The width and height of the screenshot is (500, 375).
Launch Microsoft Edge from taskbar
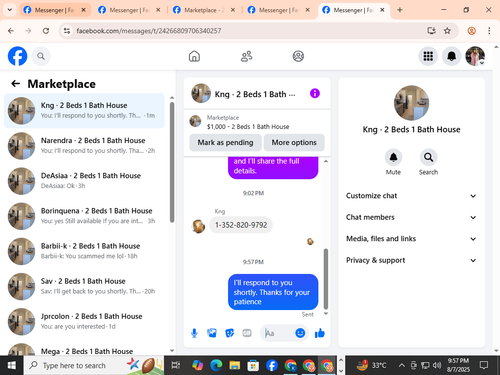point(216,365)
